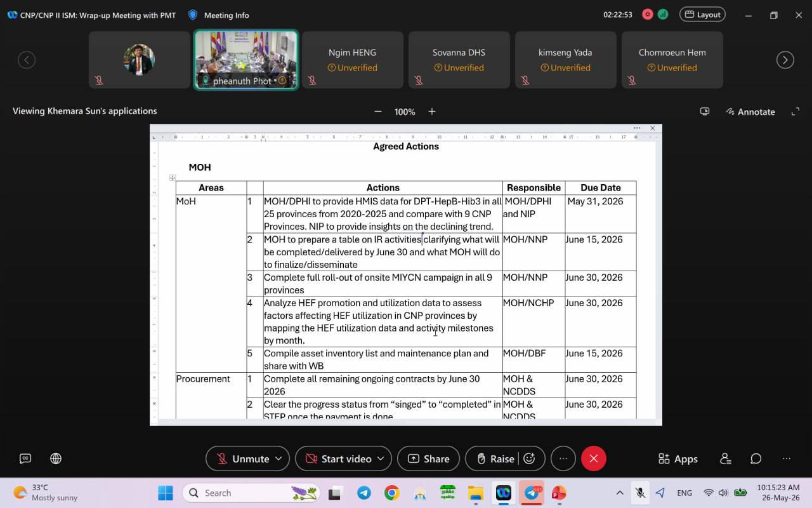This screenshot has width=812, height=508.
Task: Open reactions smiley icon
Action: pos(530,458)
